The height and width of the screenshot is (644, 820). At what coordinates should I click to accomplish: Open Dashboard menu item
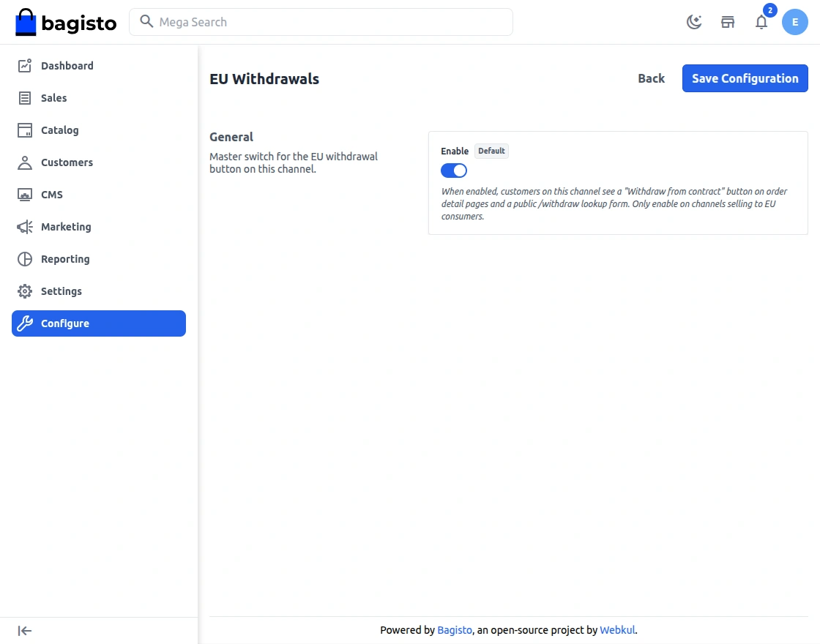99,65
